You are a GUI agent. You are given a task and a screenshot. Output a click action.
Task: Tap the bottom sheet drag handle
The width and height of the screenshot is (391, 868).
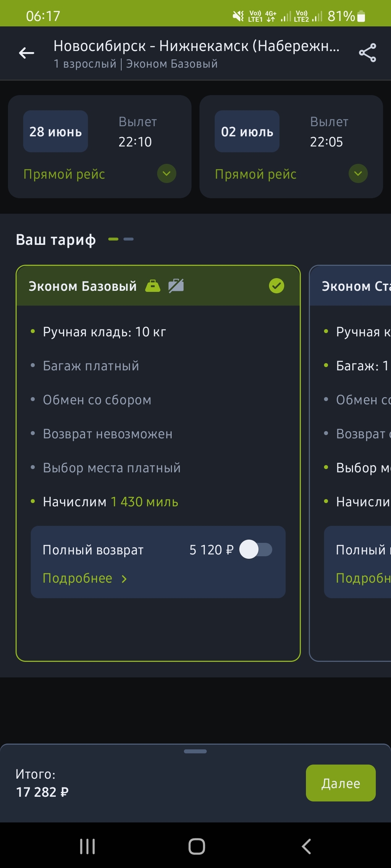pyautogui.click(x=195, y=751)
